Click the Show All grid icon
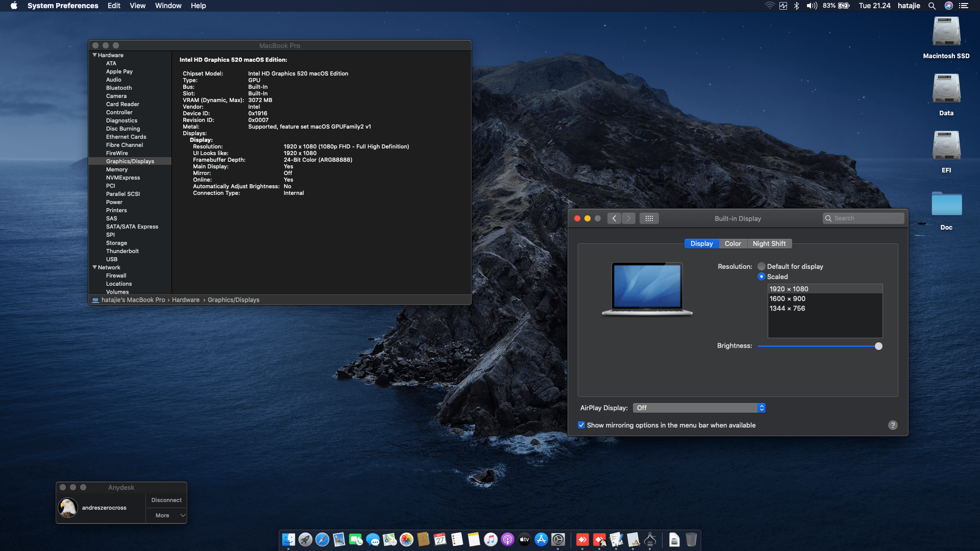Screen dimensions: 980x551 pos(649,218)
